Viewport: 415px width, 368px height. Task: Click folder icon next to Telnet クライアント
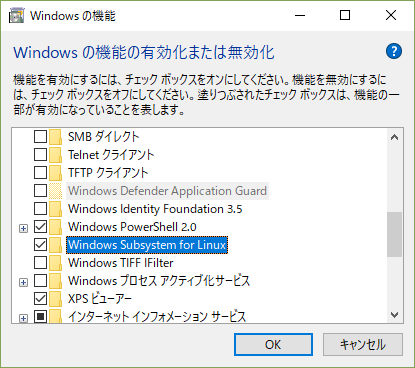click(x=55, y=155)
